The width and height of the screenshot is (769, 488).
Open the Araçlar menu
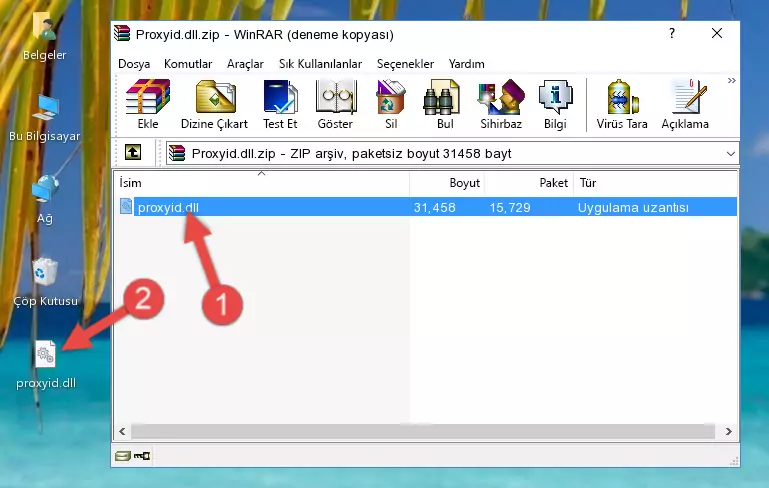coord(245,64)
